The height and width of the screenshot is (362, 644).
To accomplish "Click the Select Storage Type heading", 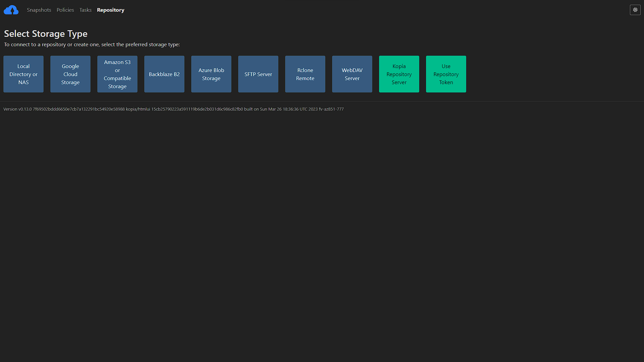I will point(45,34).
